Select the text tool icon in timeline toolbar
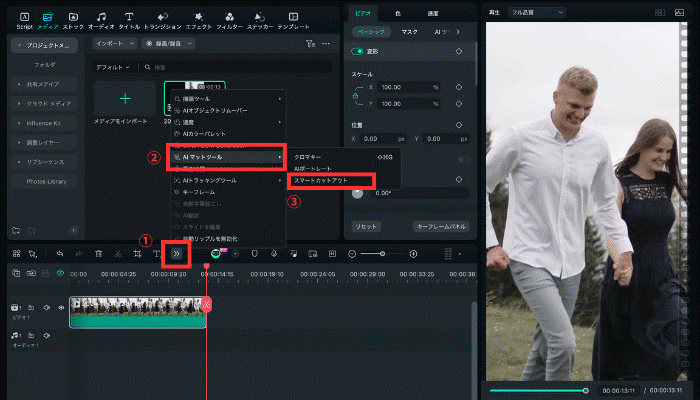 coord(157,254)
